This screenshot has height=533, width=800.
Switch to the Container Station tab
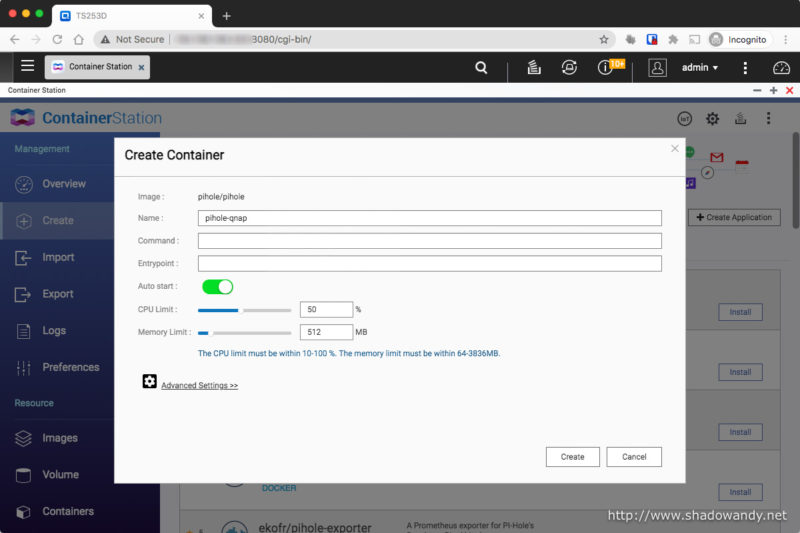97,67
